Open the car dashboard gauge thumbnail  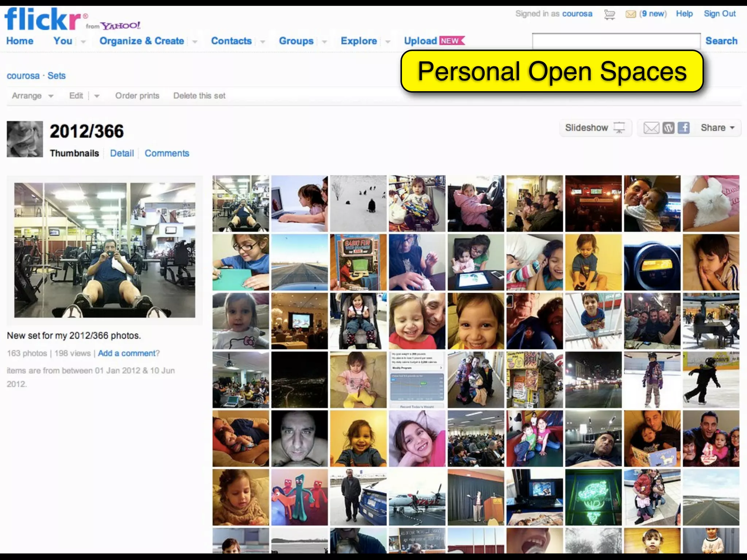click(652, 262)
